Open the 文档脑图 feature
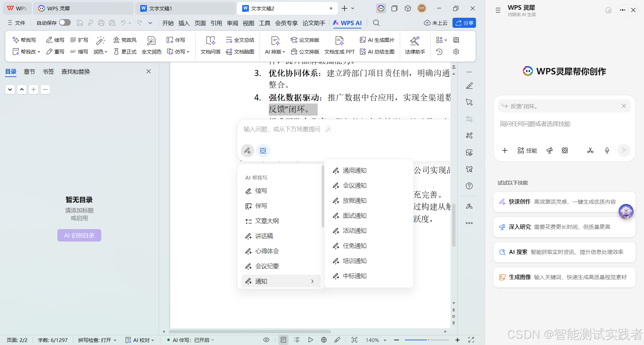The width and height of the screenshot is (644, 345). pos(240,52)
